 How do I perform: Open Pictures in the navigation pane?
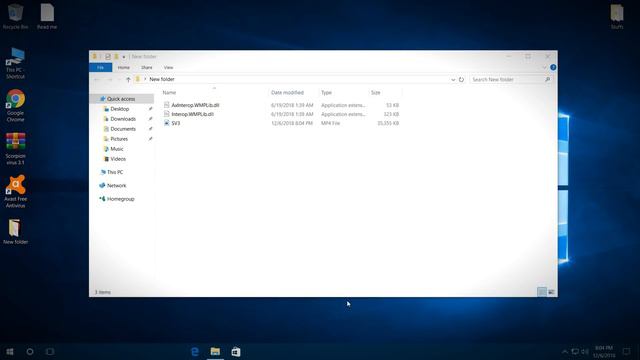pyautogui.click(x=119, y=139)
